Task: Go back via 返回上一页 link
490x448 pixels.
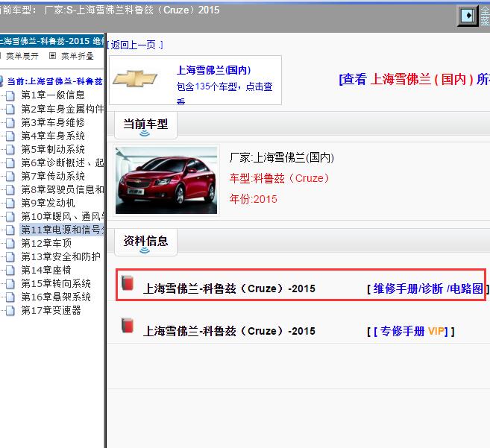Action: [x=135, y=45]
